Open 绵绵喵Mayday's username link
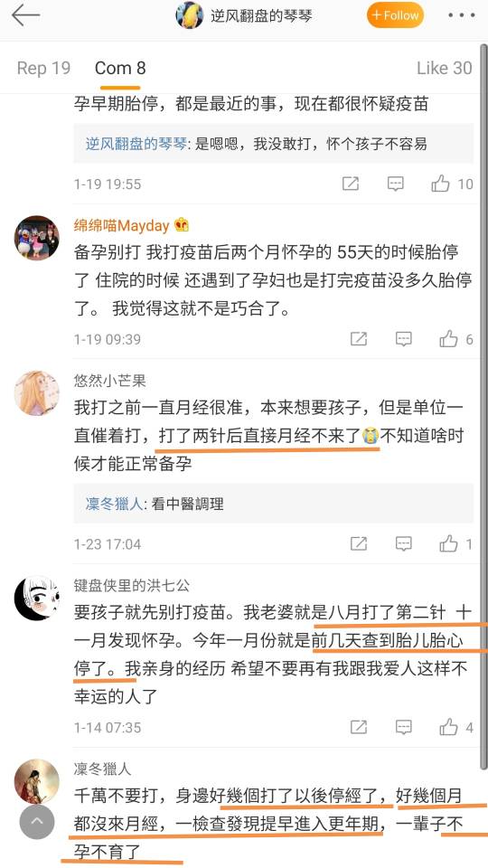Image resolution: width=488 pixels, height=868 pixels. coord(122,225)
